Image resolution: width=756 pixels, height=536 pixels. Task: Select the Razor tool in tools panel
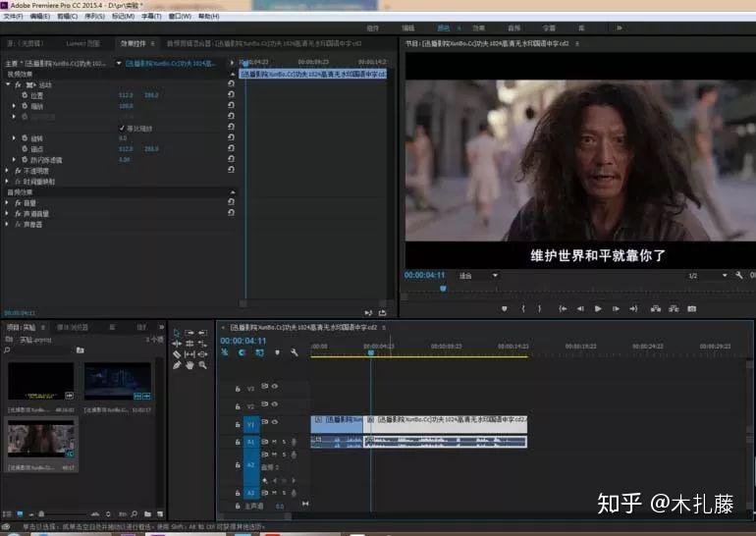coord(177,354)
